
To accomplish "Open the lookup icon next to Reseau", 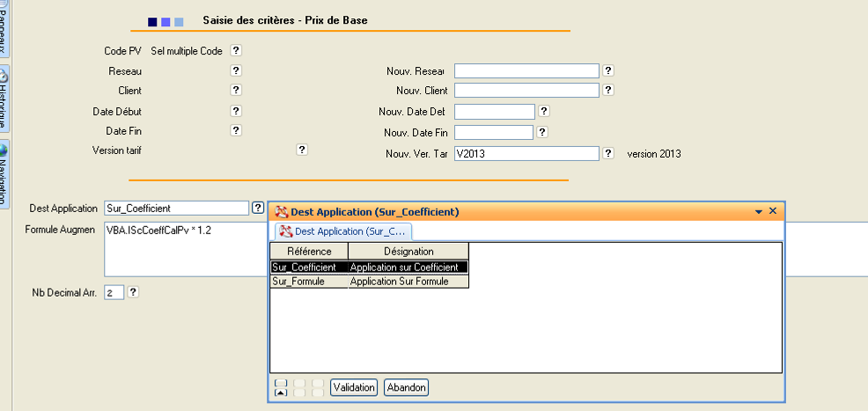I will (236, 70).
